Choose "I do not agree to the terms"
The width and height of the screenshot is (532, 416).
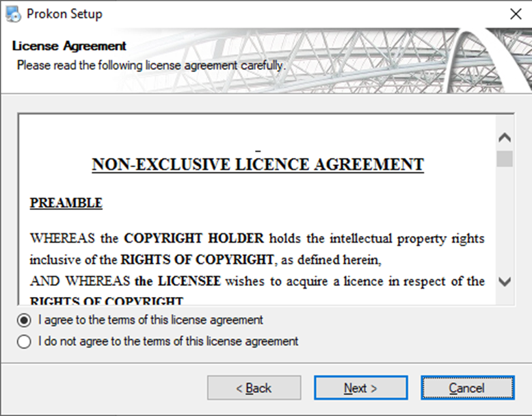click(25, 341)
